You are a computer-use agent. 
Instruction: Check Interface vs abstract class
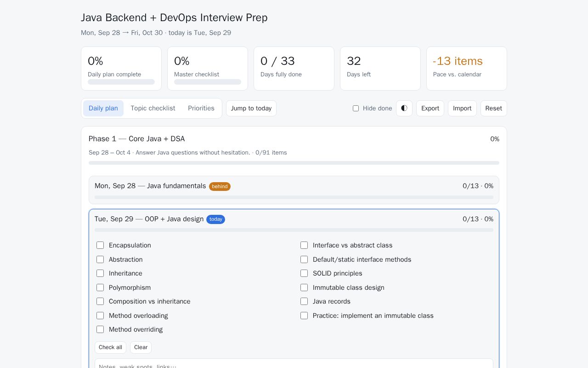[304, 245]
